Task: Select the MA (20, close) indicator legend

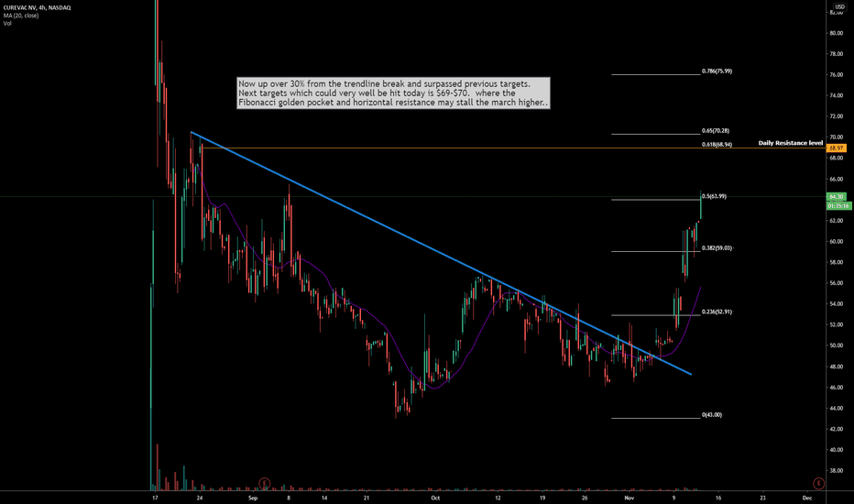Action: pos(21,16)
